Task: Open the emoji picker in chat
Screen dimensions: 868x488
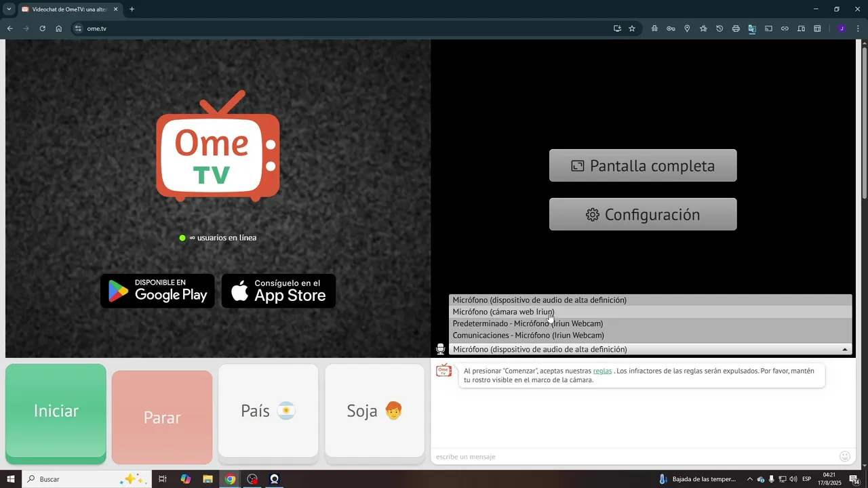Action: click(x=845, y=456)
